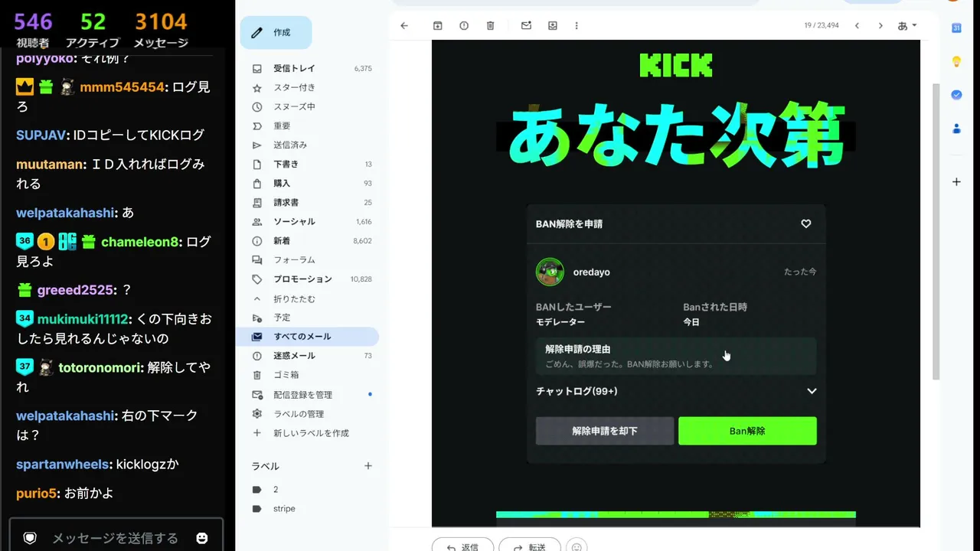Click the plus icon to get add-ons
980x551 pixels.
pos(956,182)
